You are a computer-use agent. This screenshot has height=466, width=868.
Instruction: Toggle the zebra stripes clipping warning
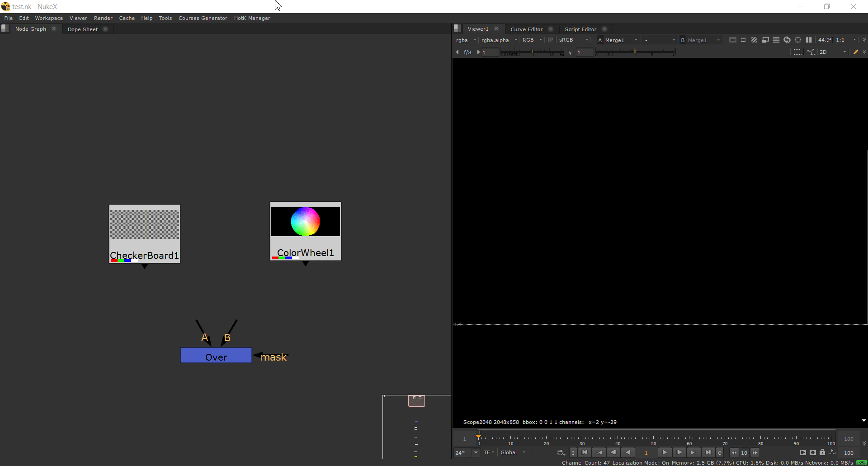point(754,40)
